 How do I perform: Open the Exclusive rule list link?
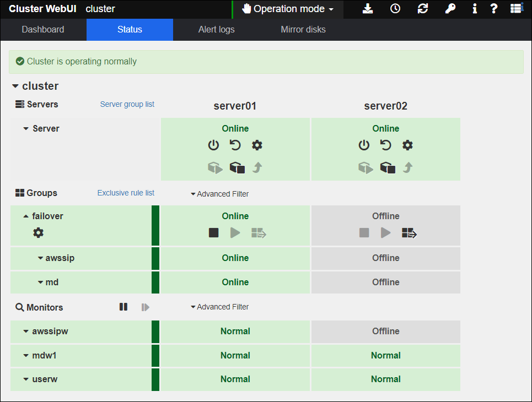126,193
